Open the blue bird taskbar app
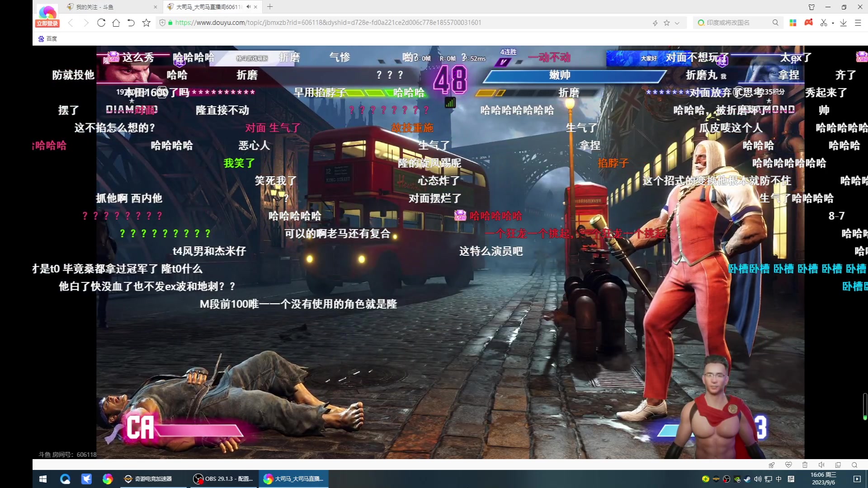 click(86, 479)
